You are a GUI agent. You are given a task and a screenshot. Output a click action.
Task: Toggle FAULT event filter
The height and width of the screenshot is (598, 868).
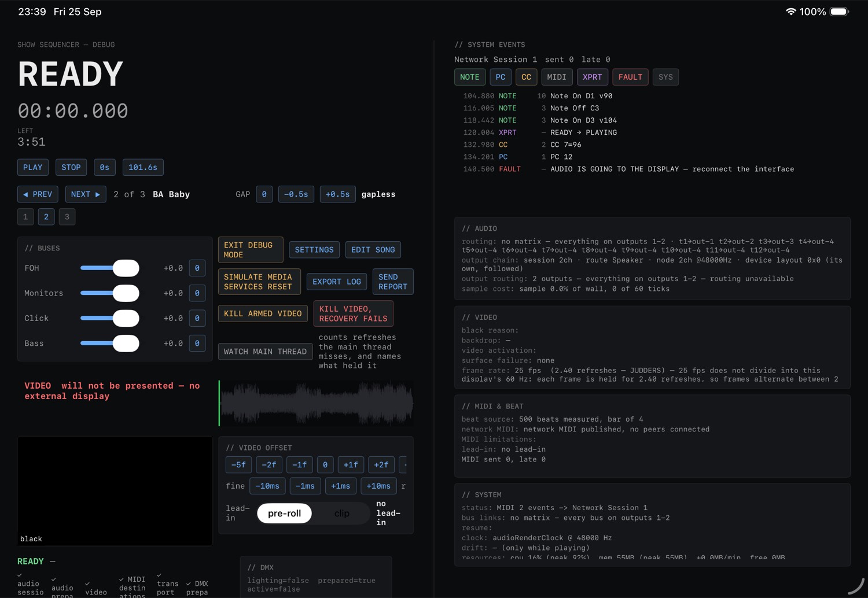[630, 77]
